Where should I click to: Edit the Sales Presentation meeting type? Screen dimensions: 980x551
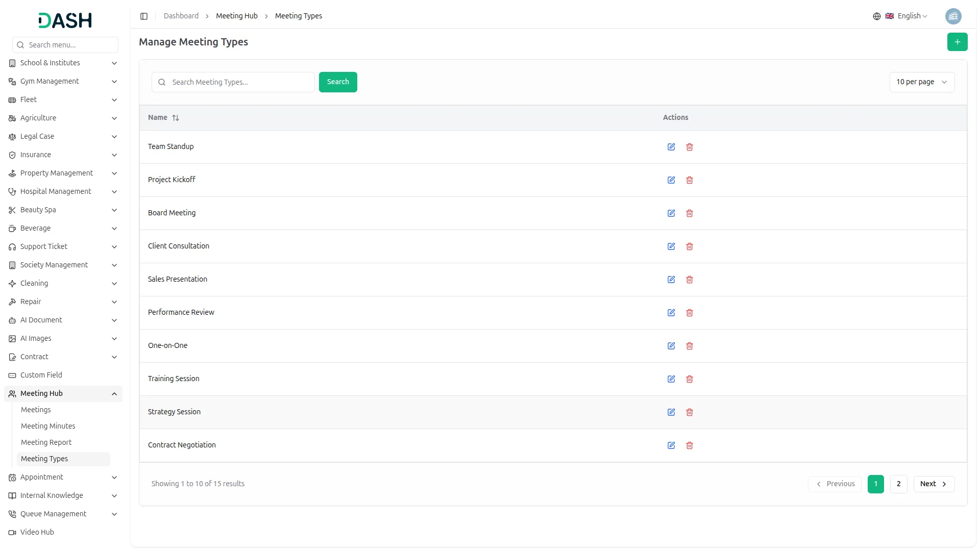click(x=671, y=280)
